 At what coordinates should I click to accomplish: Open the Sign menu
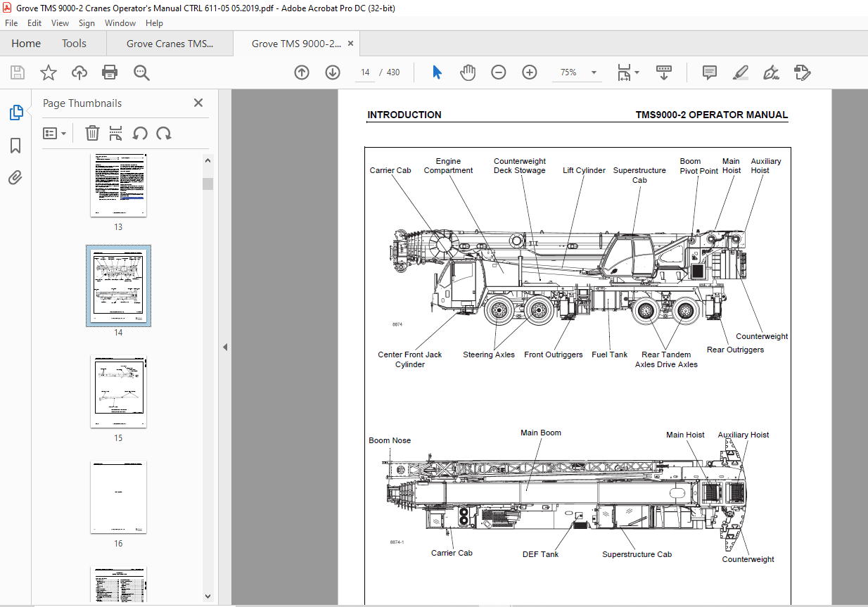[x=87, y=23]
